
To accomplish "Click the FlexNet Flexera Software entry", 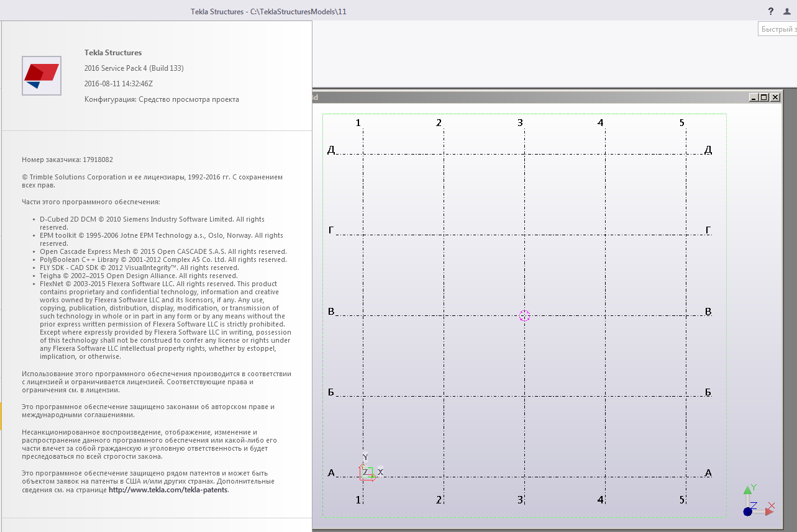I will (x=165, y=320).
